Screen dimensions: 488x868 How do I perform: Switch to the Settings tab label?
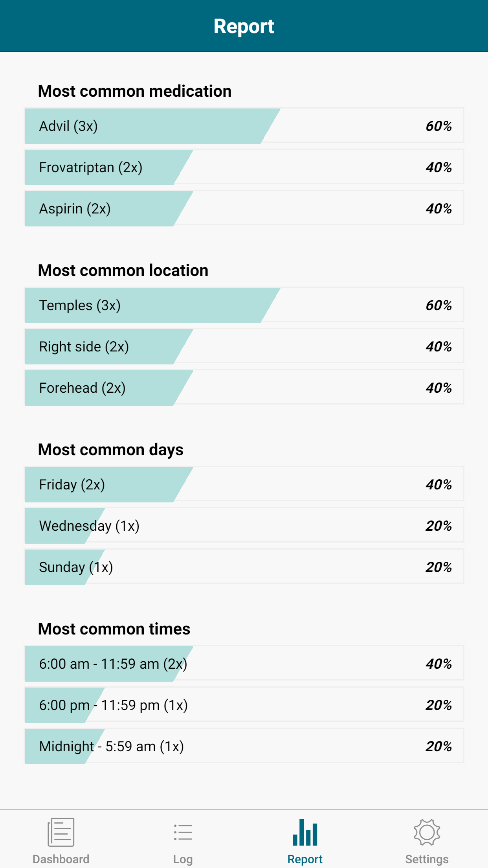427,859
